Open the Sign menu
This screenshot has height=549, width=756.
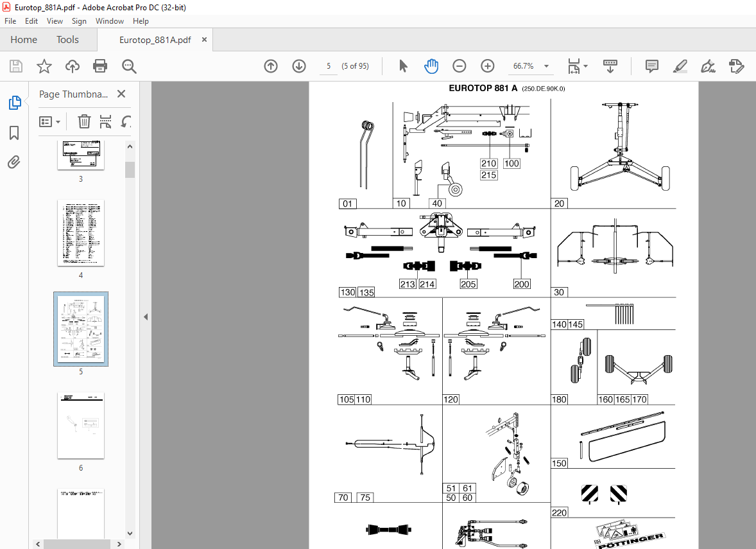(x=79, y=21)
